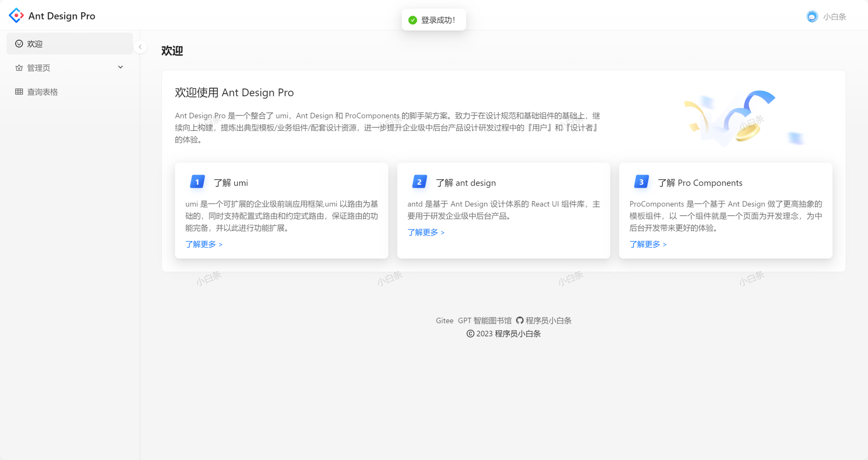Click the Ant Design Pro logo icon
The image size is (868, 460).
point(16,16)
